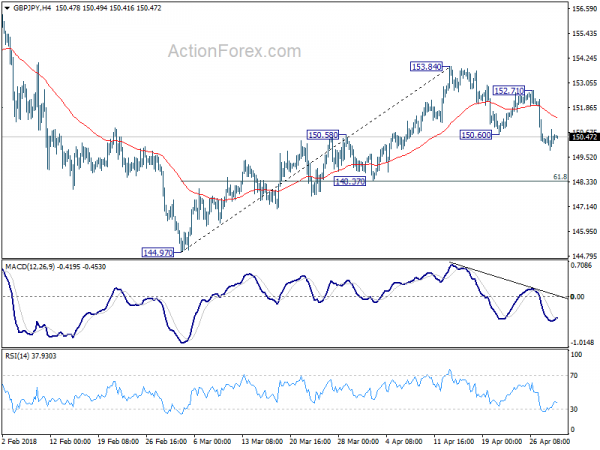Image resolution: width=600 pixels, height=450 pixels.
Task: Select the 148.370 price label
Action: tap(350, 181)
